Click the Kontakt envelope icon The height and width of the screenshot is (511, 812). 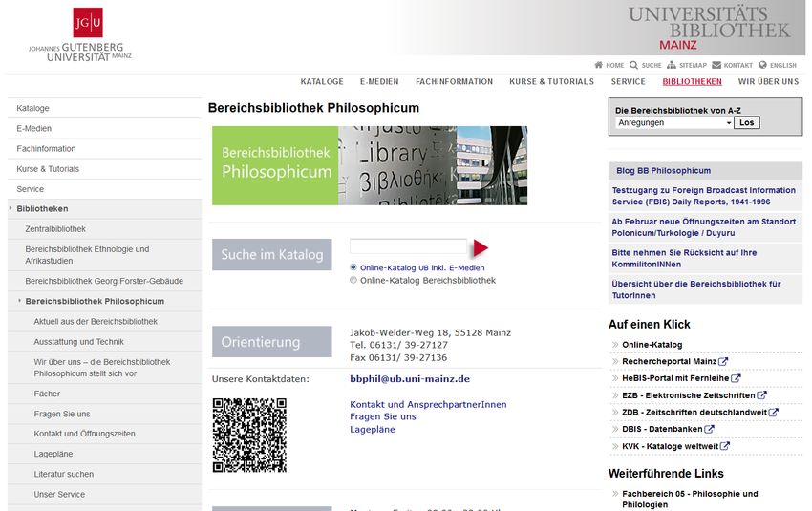coord(716,65)
